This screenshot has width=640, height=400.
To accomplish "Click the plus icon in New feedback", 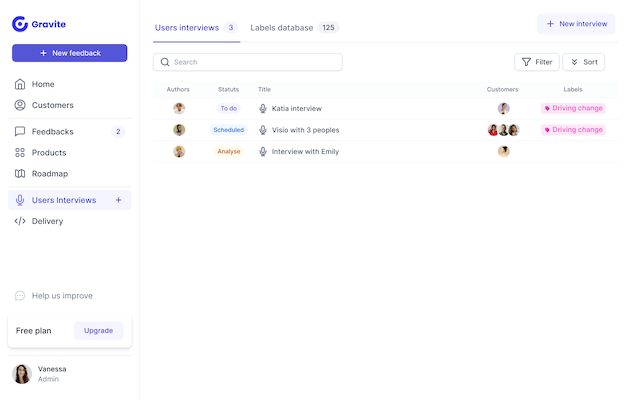I will click(43, 53).
